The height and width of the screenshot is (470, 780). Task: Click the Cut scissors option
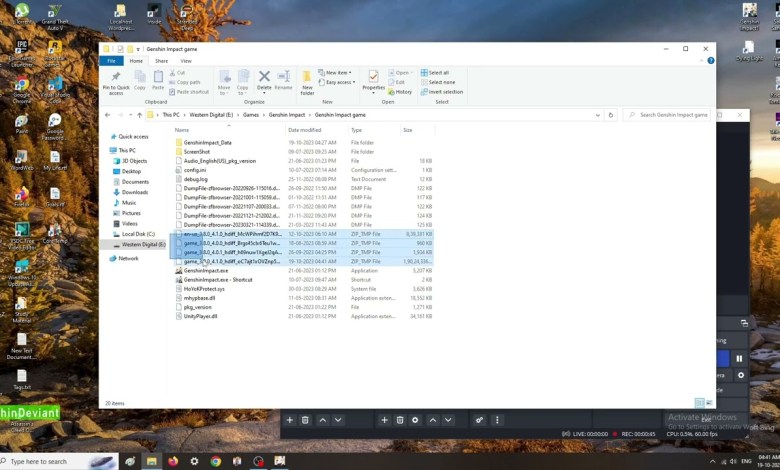point(177,73)
